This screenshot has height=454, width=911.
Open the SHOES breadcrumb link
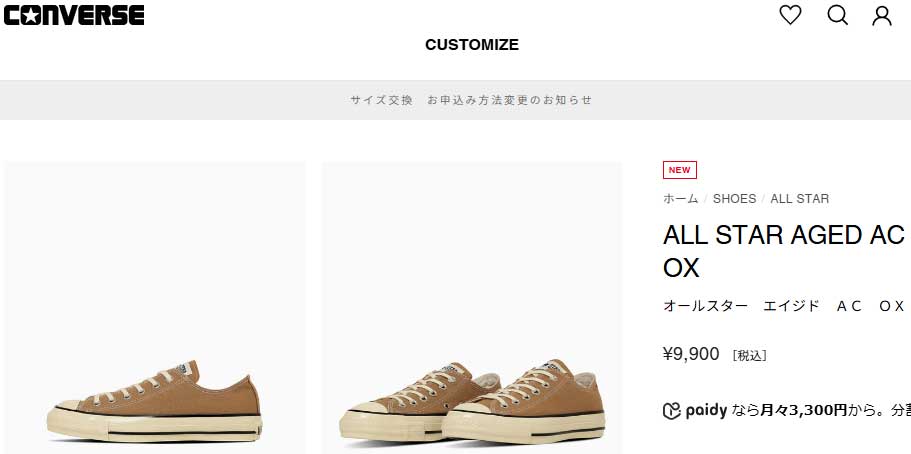(x=734, y=199)
